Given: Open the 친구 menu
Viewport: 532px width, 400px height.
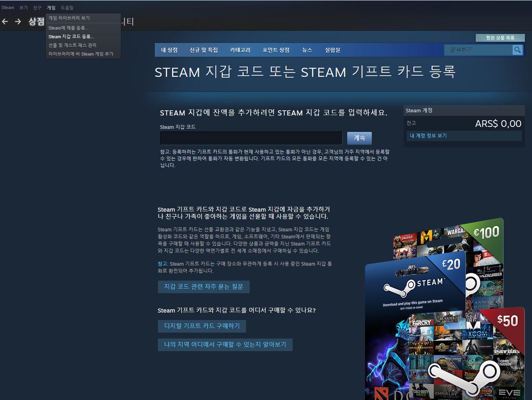Looking at the screenshot, I should 37,7.
